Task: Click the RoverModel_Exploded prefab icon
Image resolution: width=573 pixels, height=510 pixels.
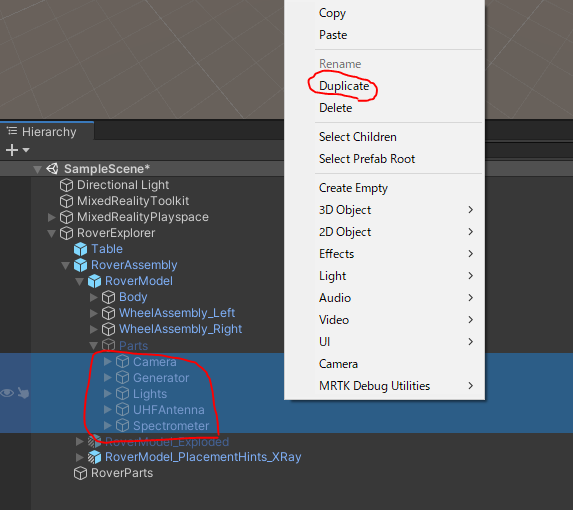Action: tap(94, 442)
